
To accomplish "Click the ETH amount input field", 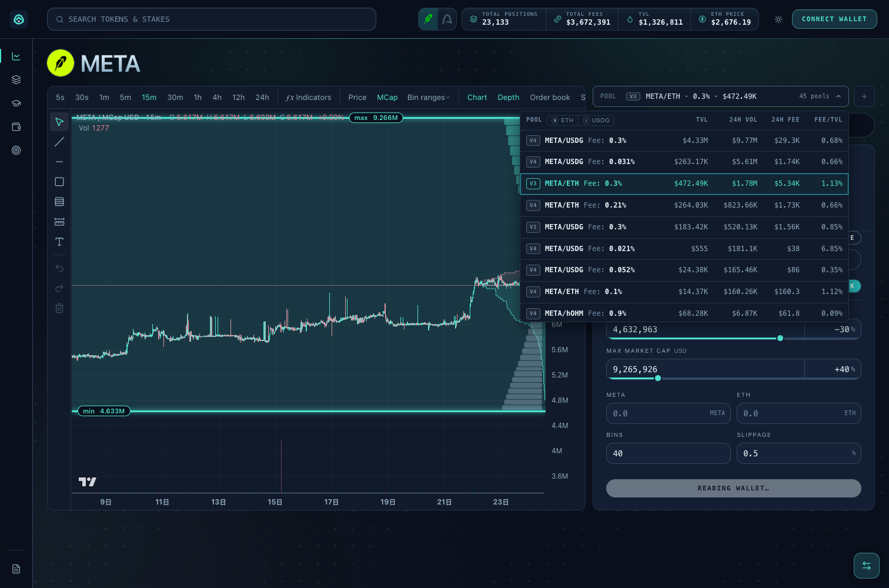I will (798, 413).
